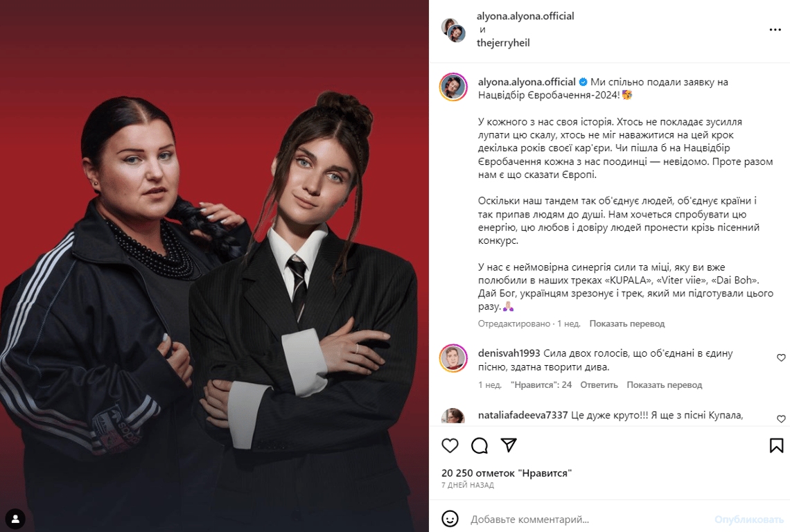Open thejerryheil profile link
The height and width of the screenshot is (532, 790).
(x=503, y=43)
